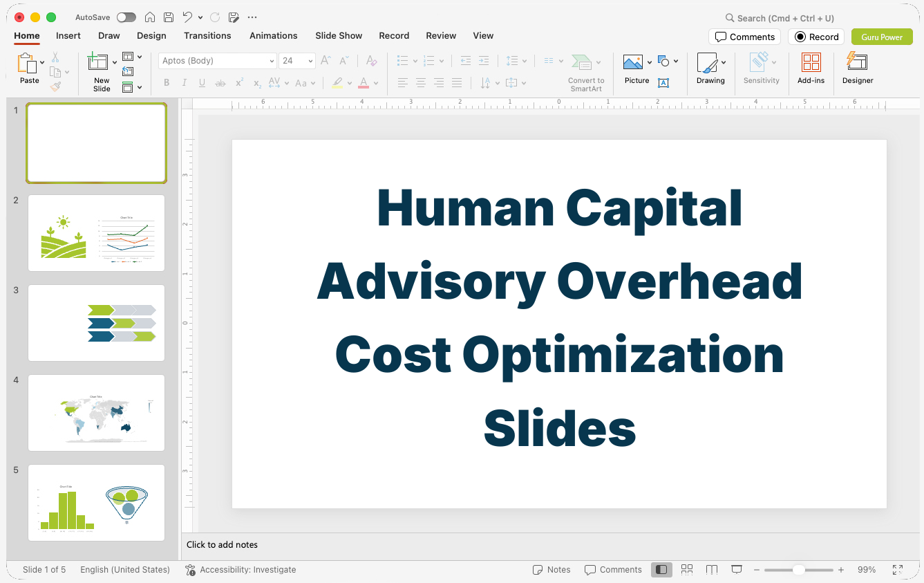Select slide 3 thumbnail with chevron arrows

click(96, 323)
